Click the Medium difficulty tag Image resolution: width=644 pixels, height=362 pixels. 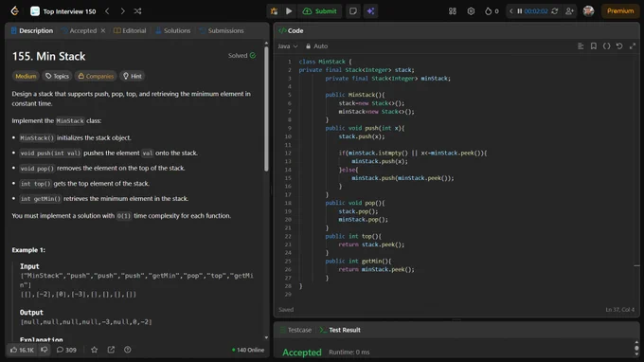pos(26,76)
